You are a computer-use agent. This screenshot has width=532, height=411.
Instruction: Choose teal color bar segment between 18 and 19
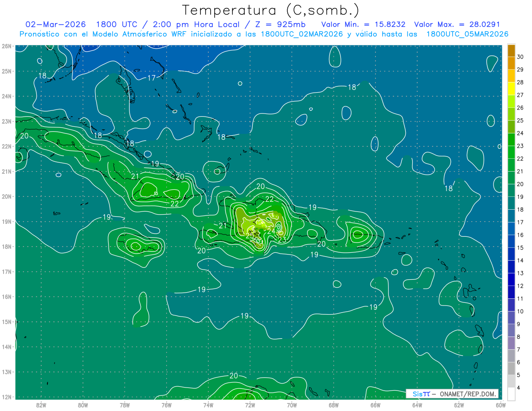point(511,203)
